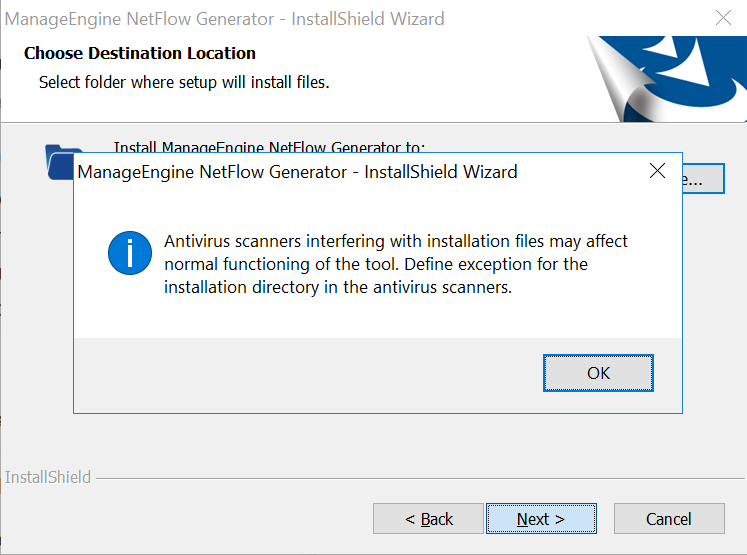Click the antivirus scanners warning message

click(x=396, y=264)
